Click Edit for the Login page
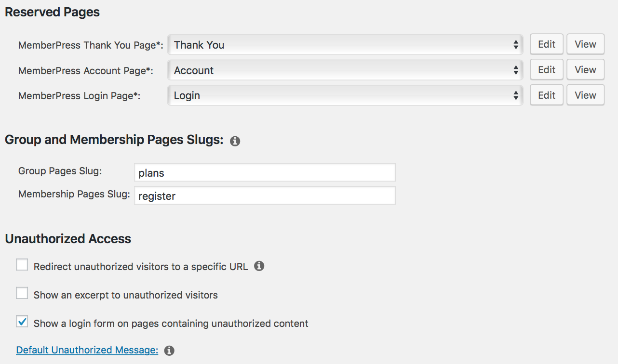618x364 pixels. coord(547,95)
